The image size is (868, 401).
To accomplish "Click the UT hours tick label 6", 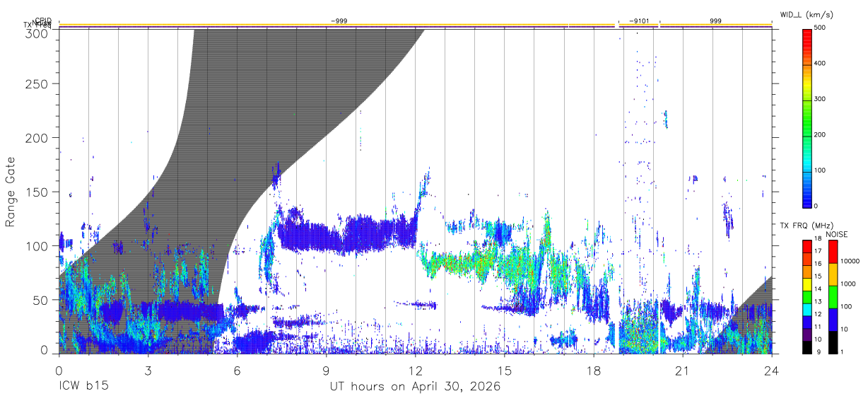I will (x=237, y=371).
